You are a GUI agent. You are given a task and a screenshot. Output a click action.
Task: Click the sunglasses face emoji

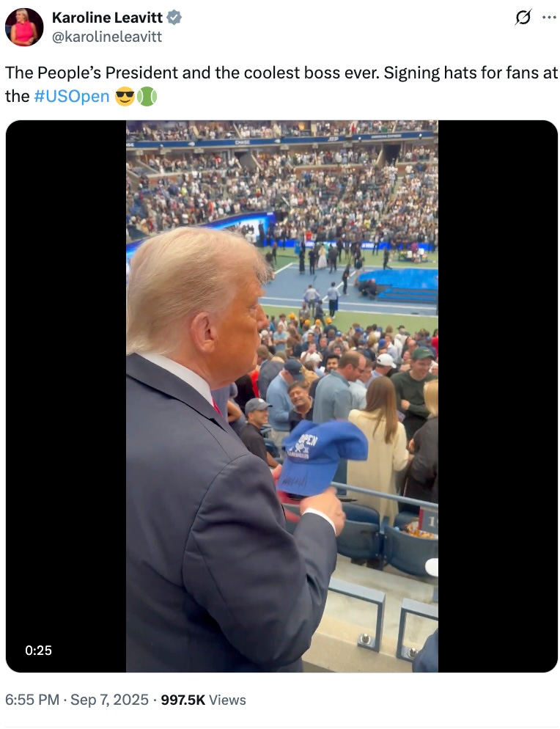[125, 97]
